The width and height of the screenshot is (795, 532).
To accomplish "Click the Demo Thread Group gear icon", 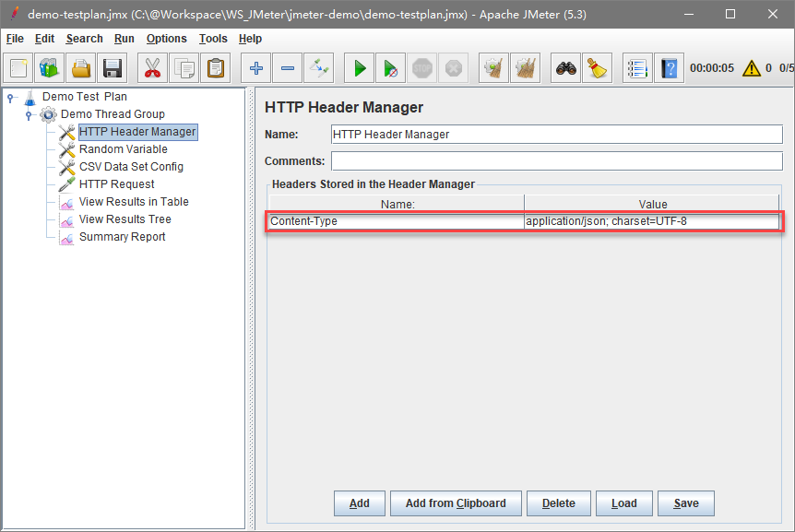I will point(48,114).
